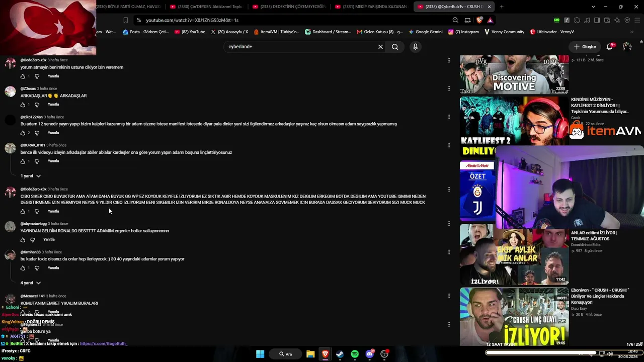
Task: Open the (82) YouTube bookmark
Action: [x=190, y=32]
